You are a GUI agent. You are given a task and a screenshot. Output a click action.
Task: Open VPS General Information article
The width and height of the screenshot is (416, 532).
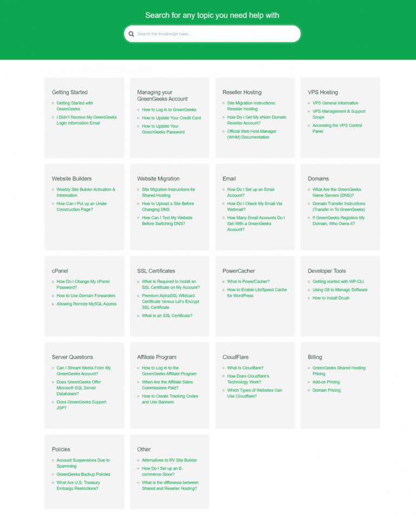[335, 103]
